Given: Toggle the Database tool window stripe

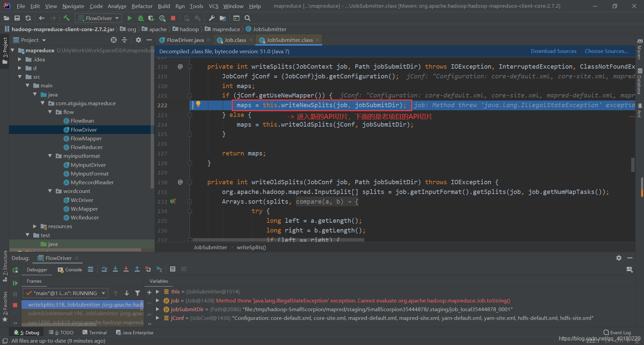Looking at the screenshot, I should pos(640,81).
